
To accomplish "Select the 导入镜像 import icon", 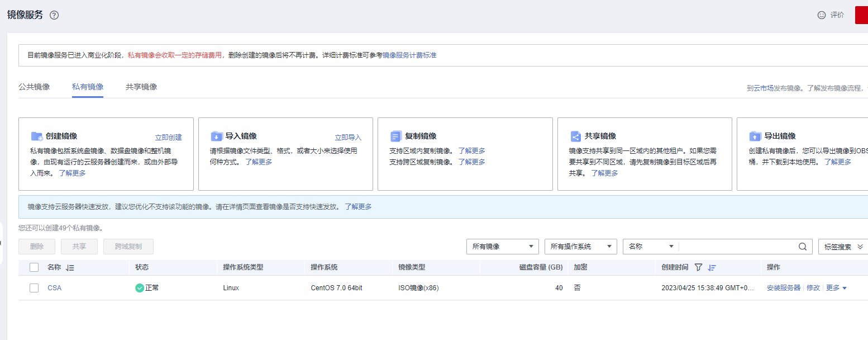I will (x=216, y=135).
